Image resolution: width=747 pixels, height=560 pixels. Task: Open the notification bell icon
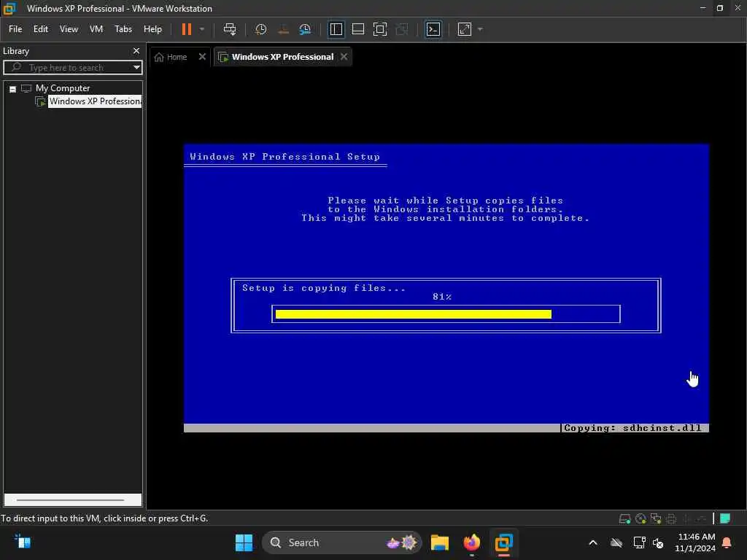[x=727, y=542]
